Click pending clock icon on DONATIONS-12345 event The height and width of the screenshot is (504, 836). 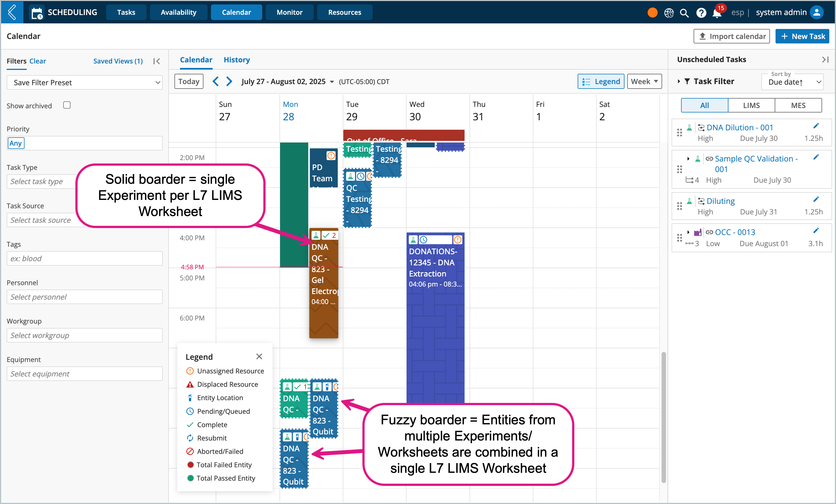tap(423, 240)
